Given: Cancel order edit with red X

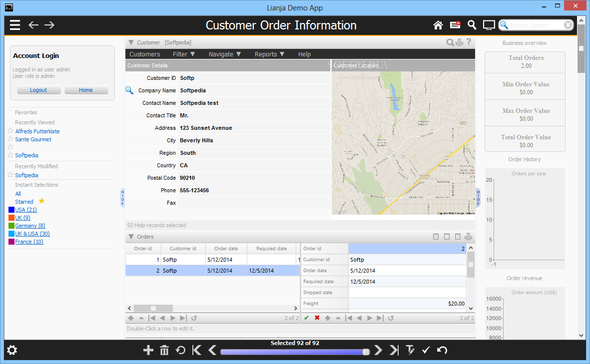Looking at the screenshot, I should [317, 318].
